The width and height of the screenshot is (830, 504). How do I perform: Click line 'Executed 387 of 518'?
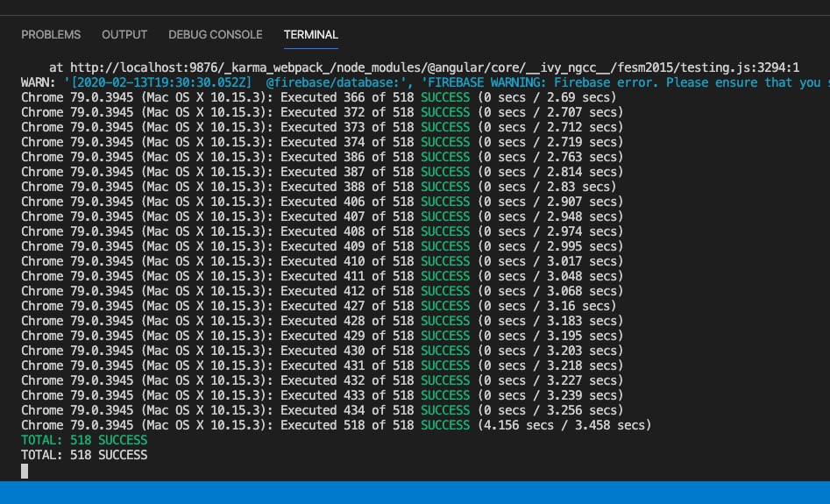pos(323,172)
